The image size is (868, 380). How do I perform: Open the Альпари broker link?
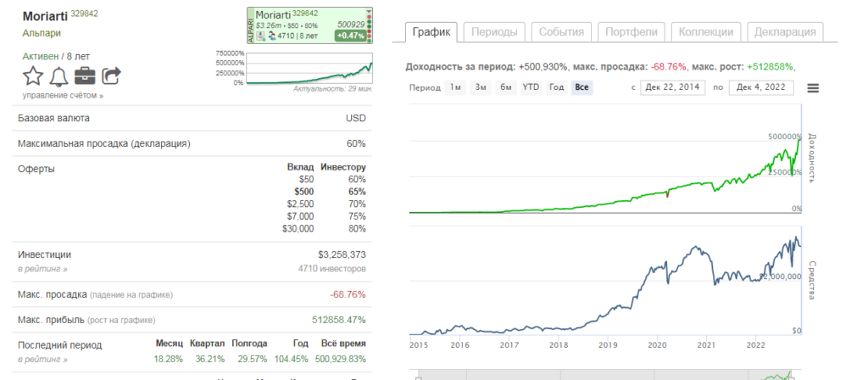tap(42, 33)
